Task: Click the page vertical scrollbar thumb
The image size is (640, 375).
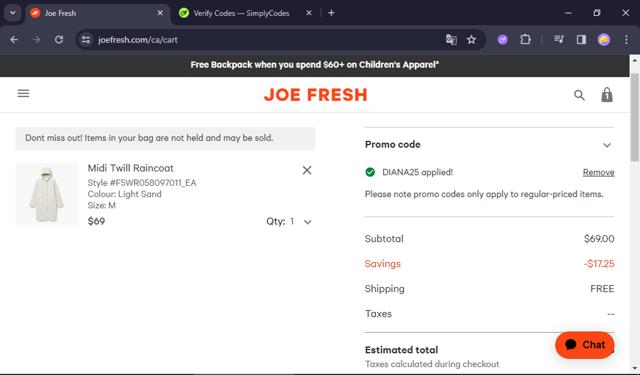Action: (635, 118)
